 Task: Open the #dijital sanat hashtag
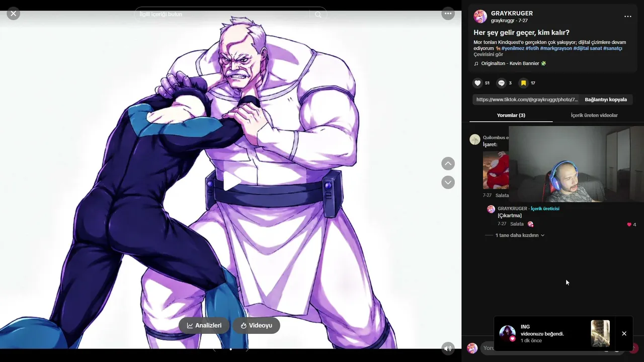click(x=588, y=49)
